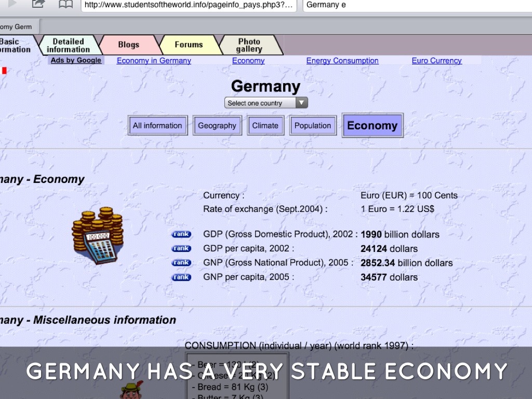
Task: Click the Population button
Action: click(313, 125)
